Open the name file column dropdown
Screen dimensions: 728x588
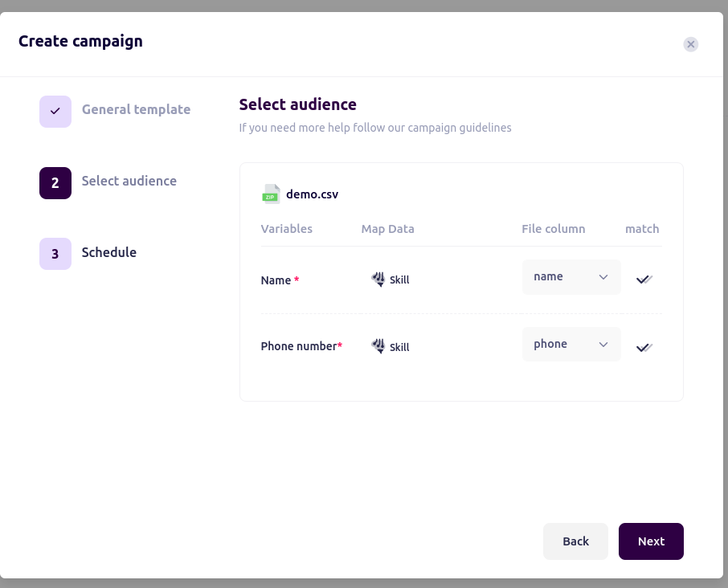click(571, 277)
